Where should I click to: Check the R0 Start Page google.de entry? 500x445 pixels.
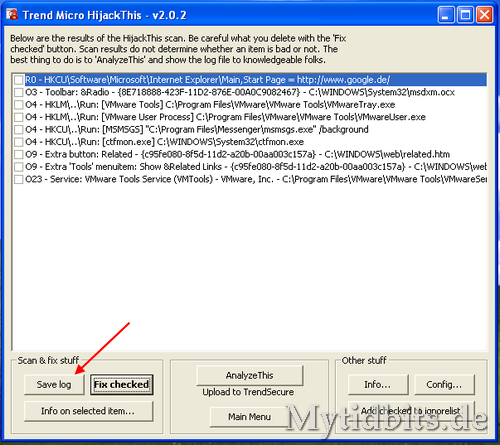pos(19,80)
